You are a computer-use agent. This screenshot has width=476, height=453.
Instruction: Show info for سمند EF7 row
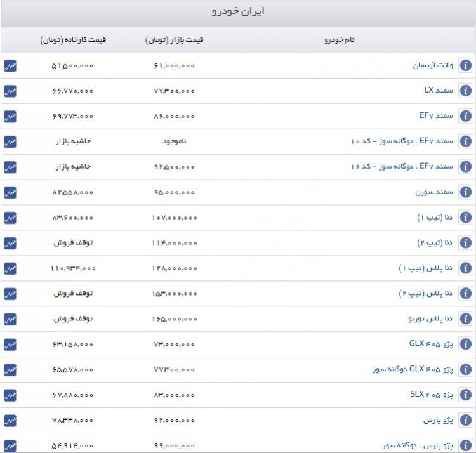pyautogui.click(x=465, y=116)
